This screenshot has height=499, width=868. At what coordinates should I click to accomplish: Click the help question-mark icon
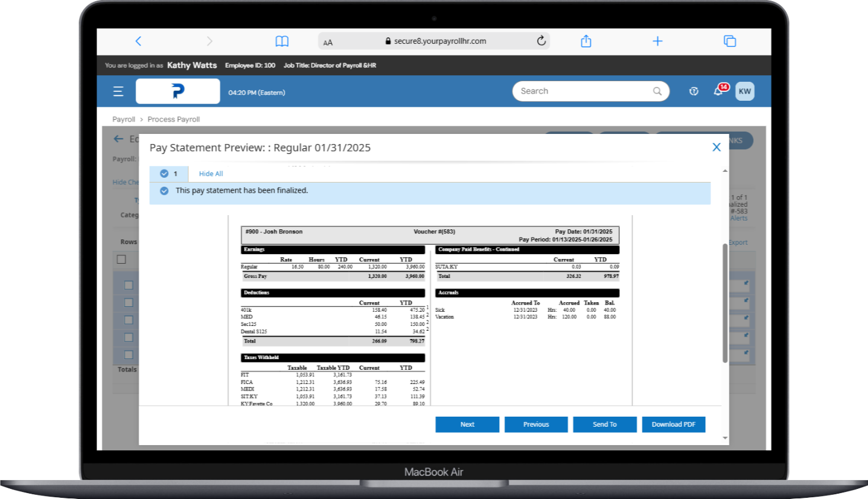tap(693, 91)
